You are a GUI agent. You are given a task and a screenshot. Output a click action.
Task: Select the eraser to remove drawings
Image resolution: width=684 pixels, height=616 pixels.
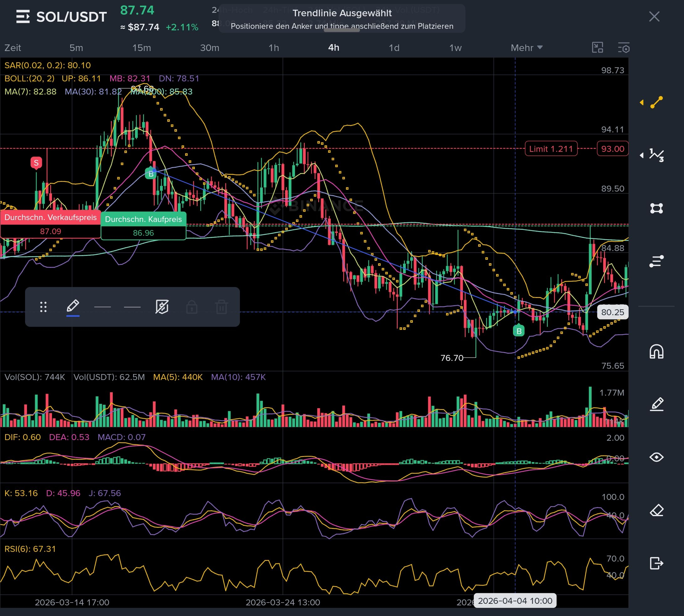[656, 511]
